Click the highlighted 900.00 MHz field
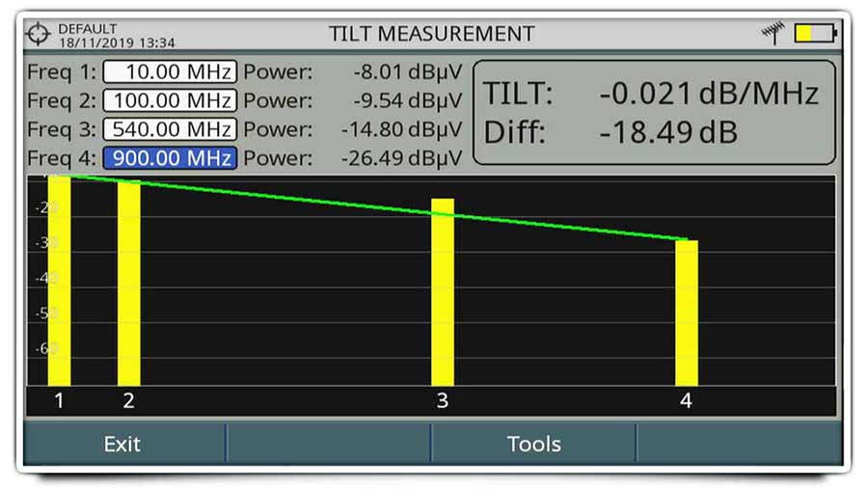 [170, 158]
